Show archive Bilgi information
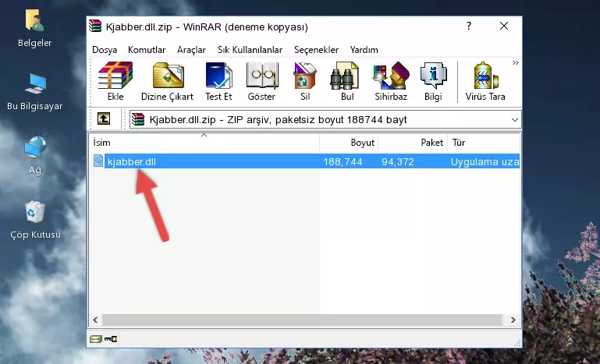Viewport: 600px width, 364px height. tap(433, 82)
